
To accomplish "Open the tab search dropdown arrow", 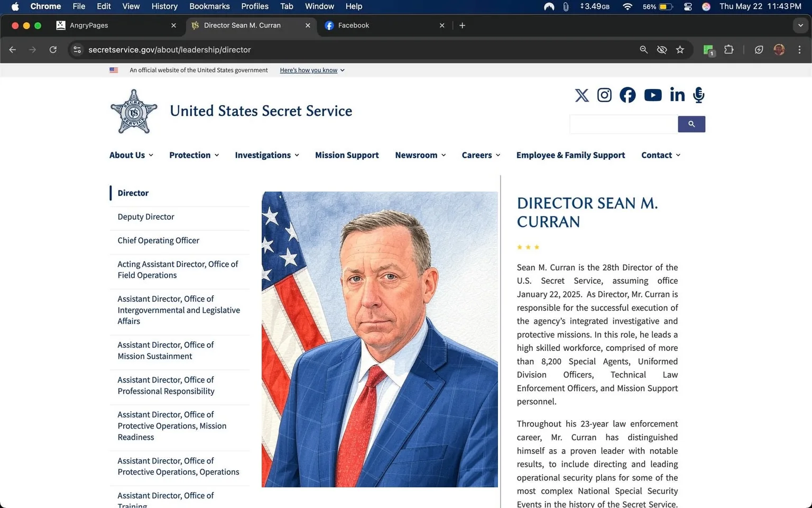I will [x=800, y=25].
